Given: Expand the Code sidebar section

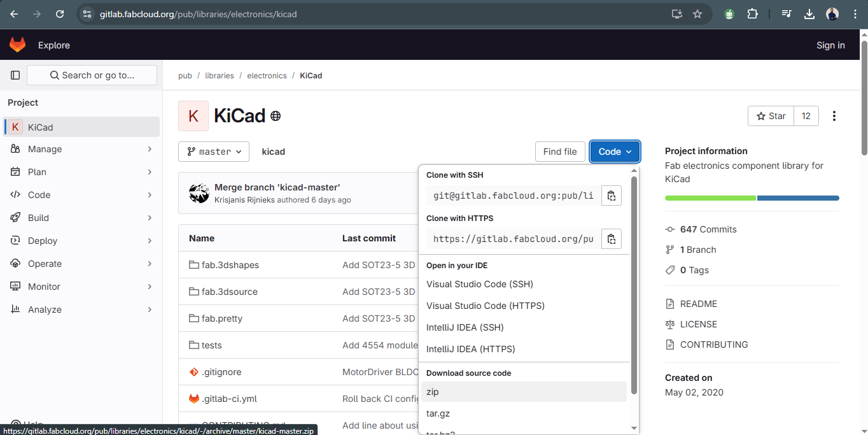Looking at the screenshot, I should (81, 195).
